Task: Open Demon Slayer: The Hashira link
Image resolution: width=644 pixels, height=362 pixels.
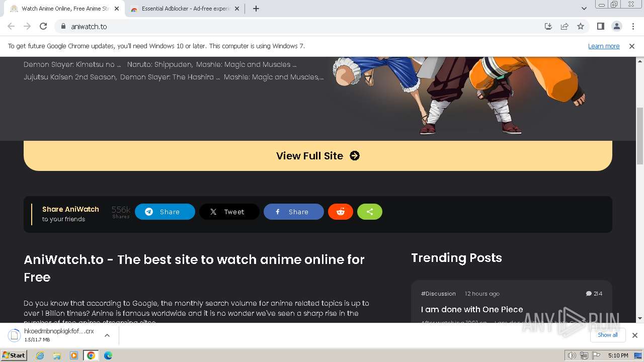Action: tap(170, 77)
